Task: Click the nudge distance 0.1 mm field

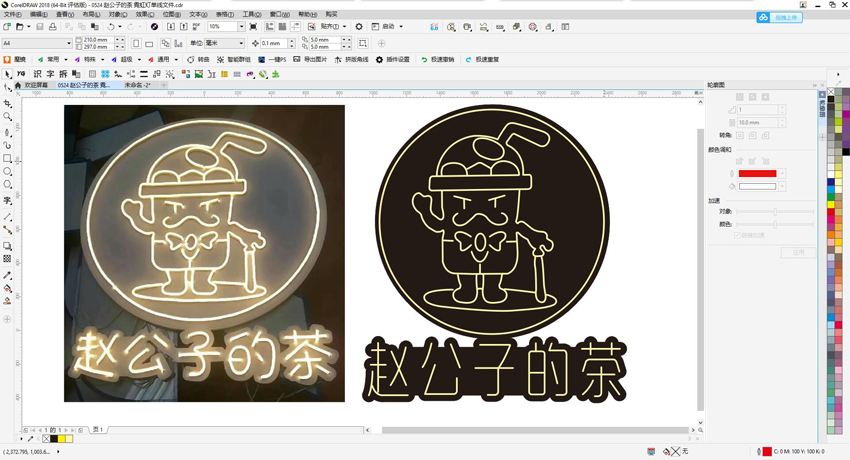Action: tap(274, 43)
